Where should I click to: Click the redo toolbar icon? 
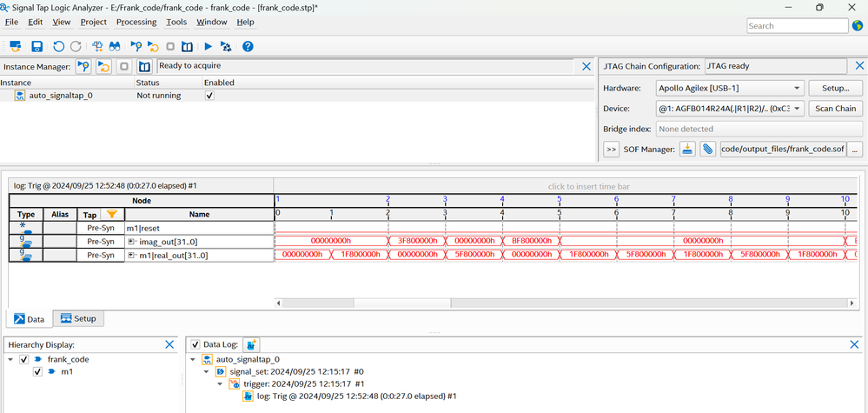pos(76,46)
